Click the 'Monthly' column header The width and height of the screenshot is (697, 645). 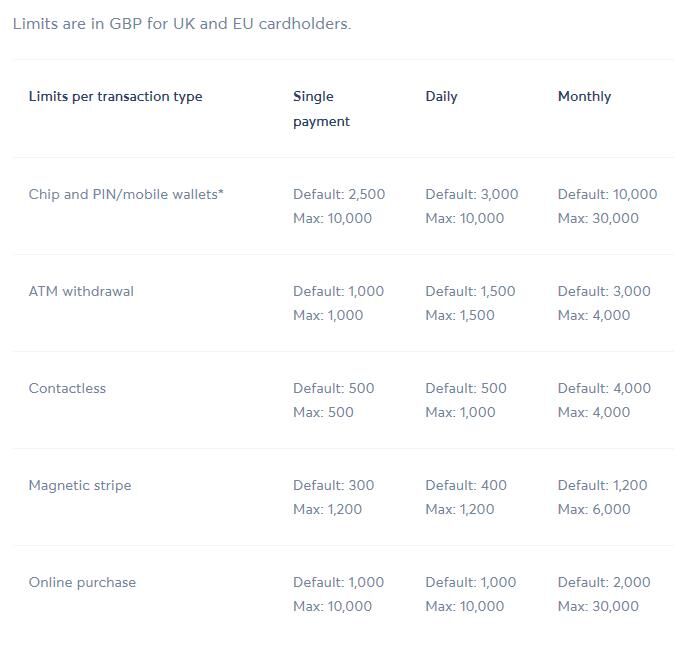(585, 96)
